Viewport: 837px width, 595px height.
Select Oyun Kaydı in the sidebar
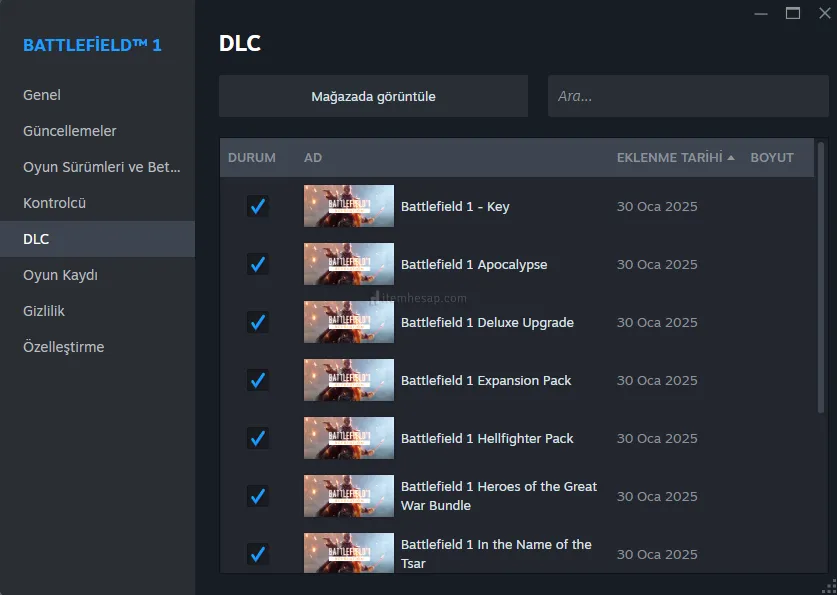(x=60, y=275)
